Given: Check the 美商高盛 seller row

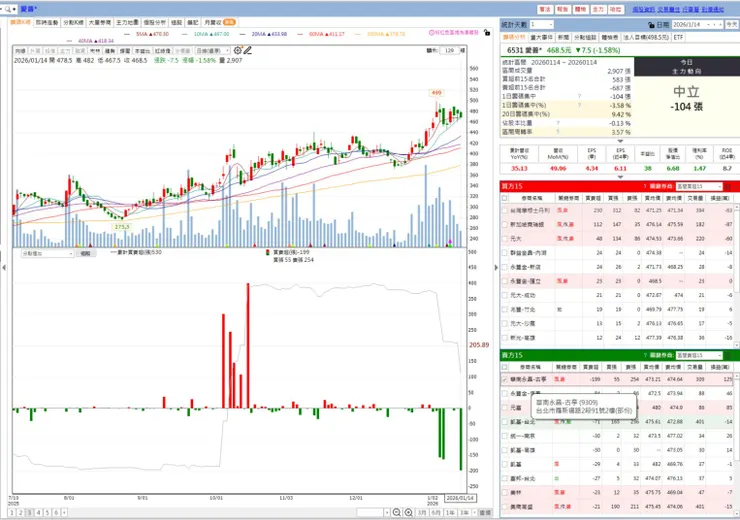Looking at the screenshot, I should [x=505, y=507].
